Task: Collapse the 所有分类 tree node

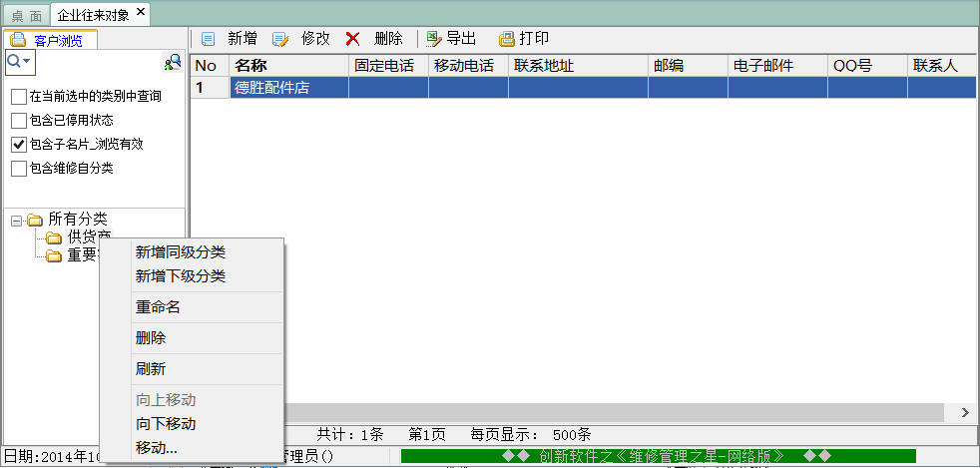Action: coord(16,220)
